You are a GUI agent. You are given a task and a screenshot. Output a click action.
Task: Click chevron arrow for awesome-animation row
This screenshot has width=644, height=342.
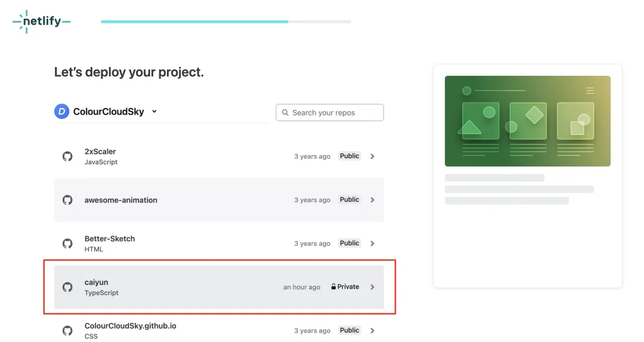pyautogui.click(x=372, y=200)
